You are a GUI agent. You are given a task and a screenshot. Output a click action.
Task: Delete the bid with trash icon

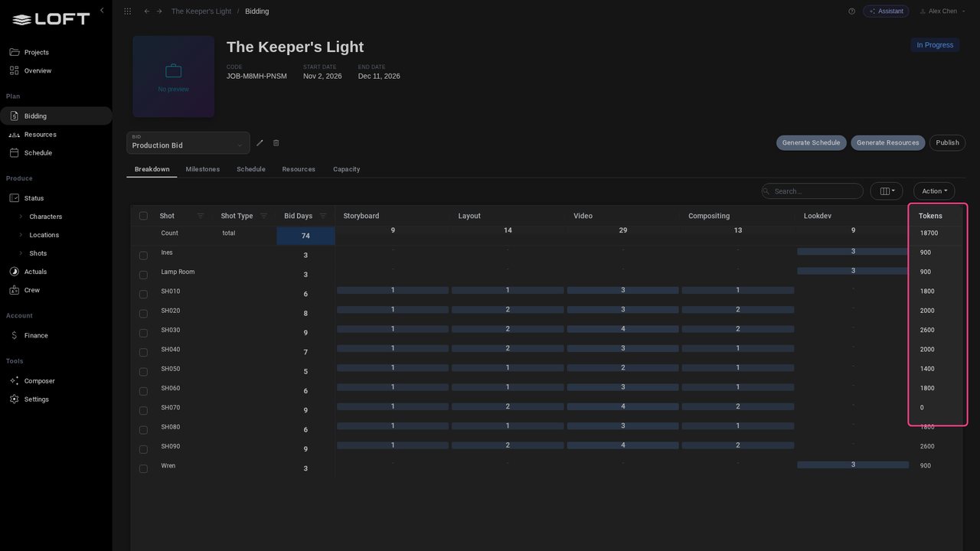point(276,143)
